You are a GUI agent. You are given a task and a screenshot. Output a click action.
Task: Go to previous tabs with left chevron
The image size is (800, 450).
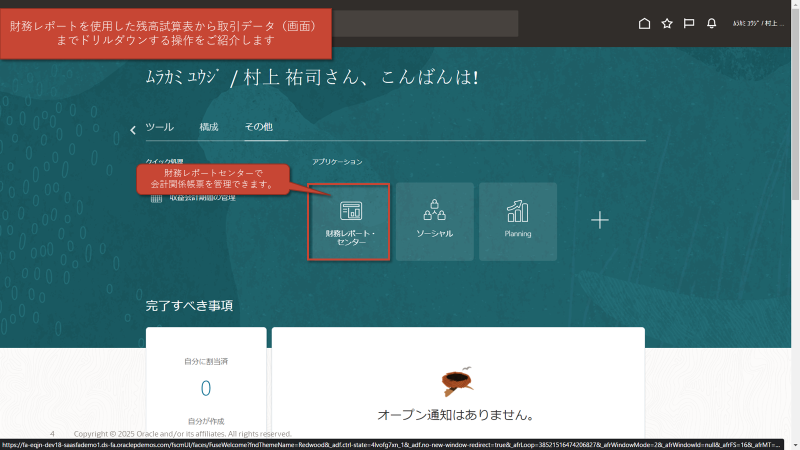tap(133, 130)
